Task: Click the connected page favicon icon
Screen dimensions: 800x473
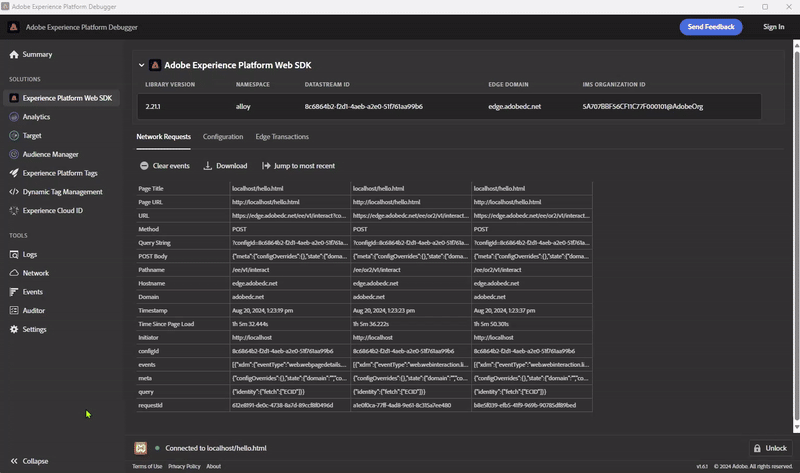Action: point(141,448)
